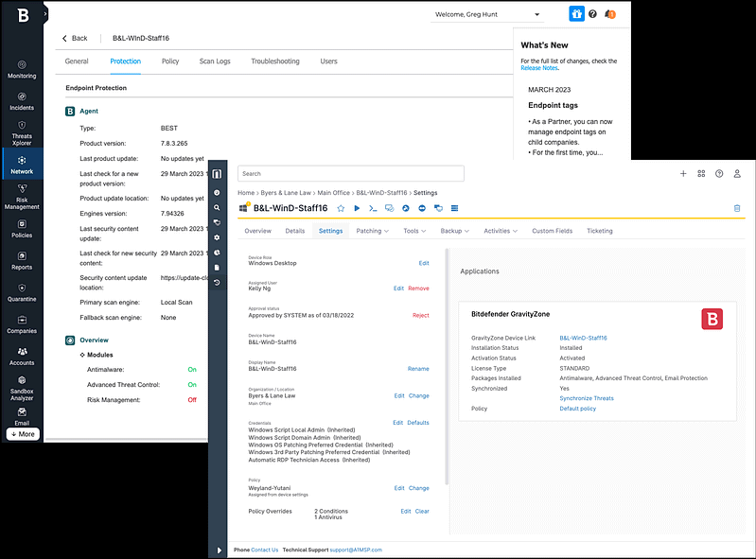Image resolution: width=756 pixels, height=559 pixels.
Task: Open Reports in GravityZone sidebar
Action: coord(22,261)
